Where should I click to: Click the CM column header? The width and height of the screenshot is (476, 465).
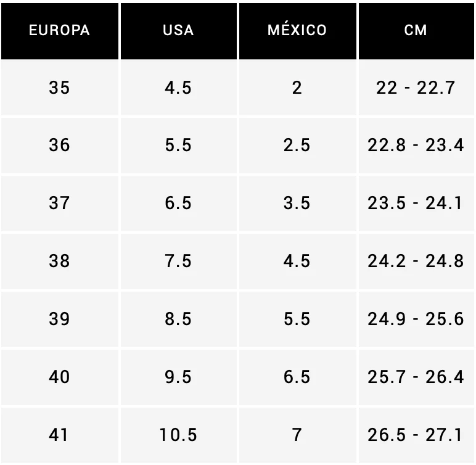(x=416, y=31)
